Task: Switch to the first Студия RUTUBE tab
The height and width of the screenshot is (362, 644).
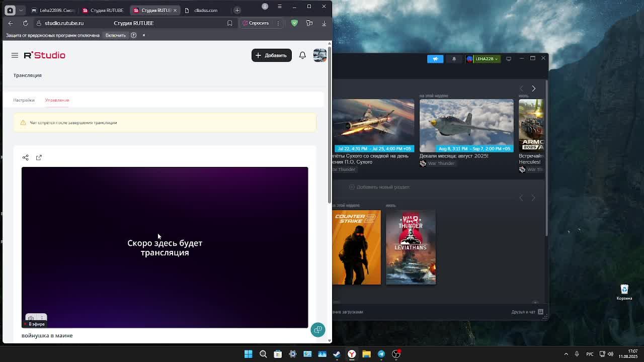Action: point(103,10)
